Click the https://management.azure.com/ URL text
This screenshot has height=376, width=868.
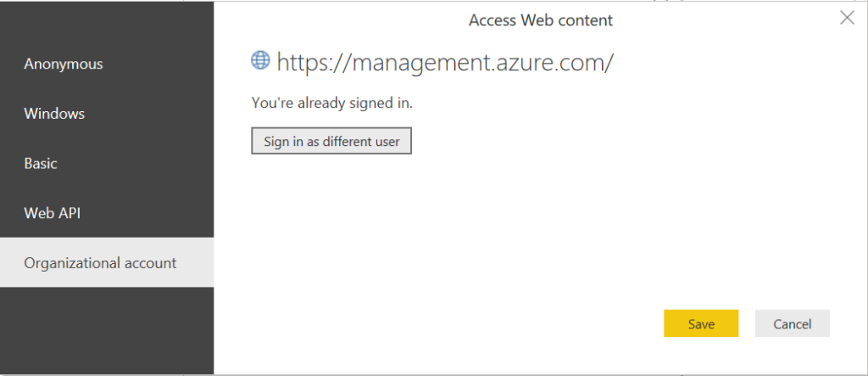tap(444, 62)
